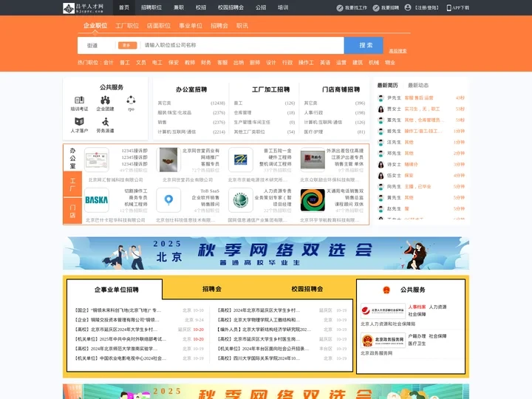Select the orange 门店 vertical tab
The image size is (532, 399).
coord(72,211)
